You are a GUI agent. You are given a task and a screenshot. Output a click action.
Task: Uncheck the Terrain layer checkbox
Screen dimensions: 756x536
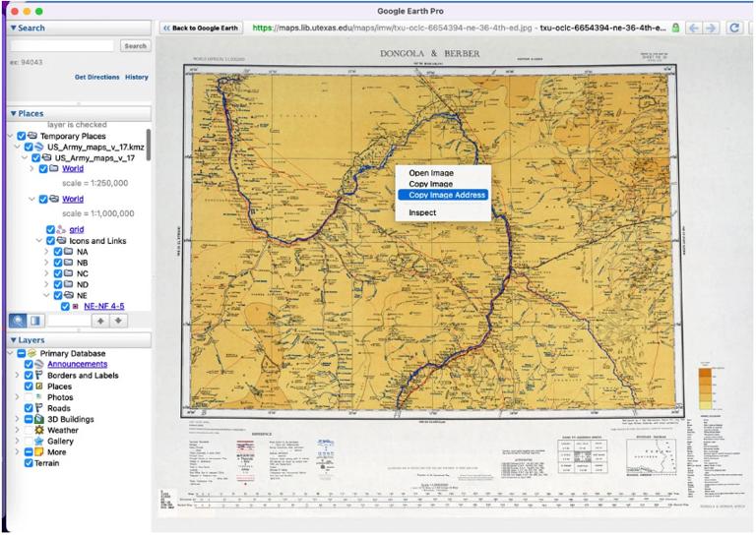[29, 463]
